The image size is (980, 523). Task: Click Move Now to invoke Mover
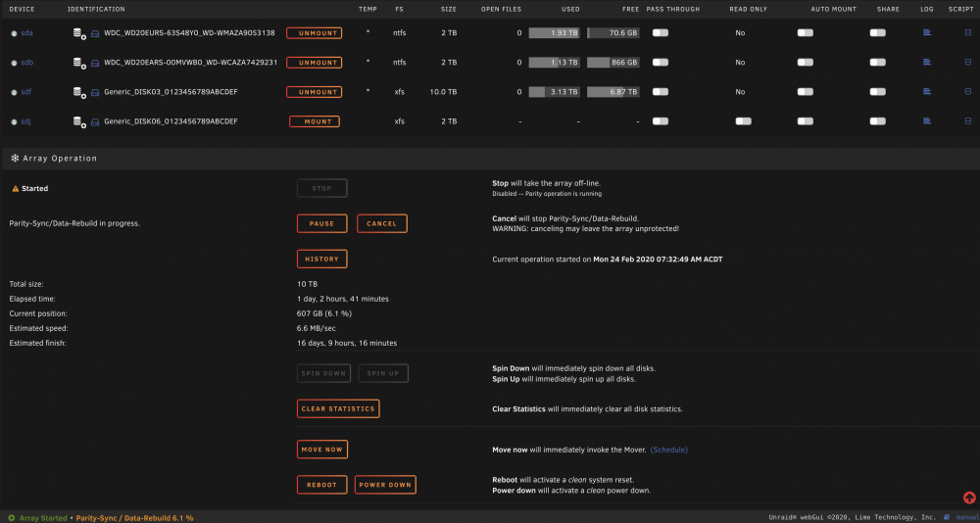(x=321, y=450)
